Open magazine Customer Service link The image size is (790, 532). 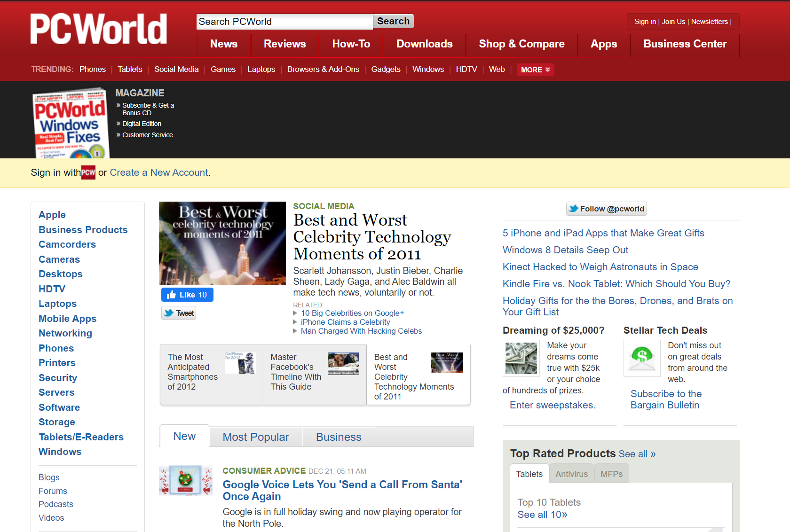coord(148,135)
